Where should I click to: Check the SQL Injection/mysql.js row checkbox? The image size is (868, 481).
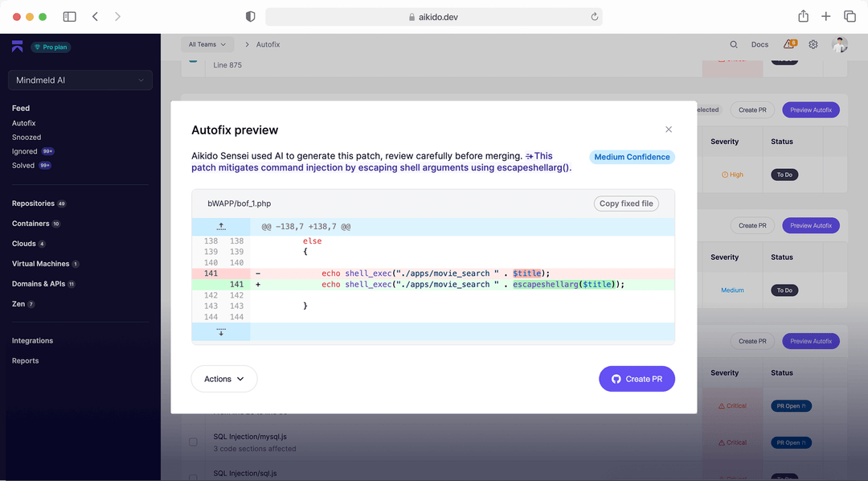[193, 442]
